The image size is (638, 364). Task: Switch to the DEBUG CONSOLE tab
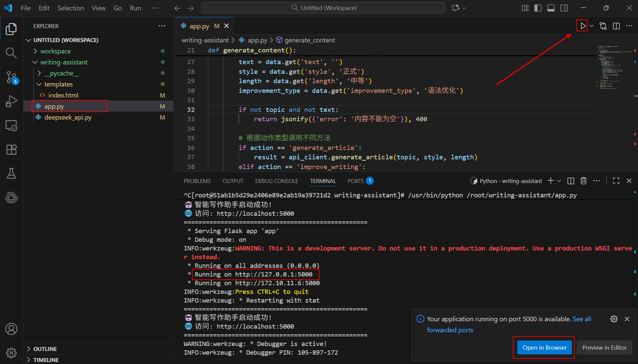(277, 181)
